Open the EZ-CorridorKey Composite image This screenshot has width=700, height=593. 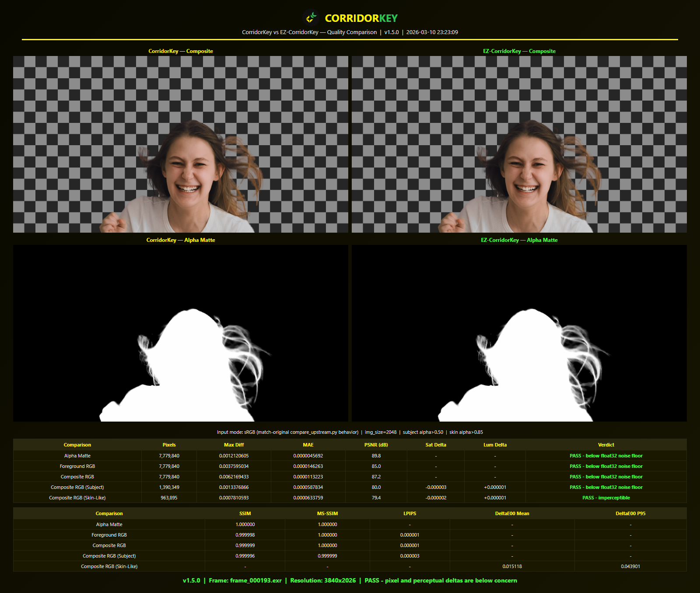519,144
